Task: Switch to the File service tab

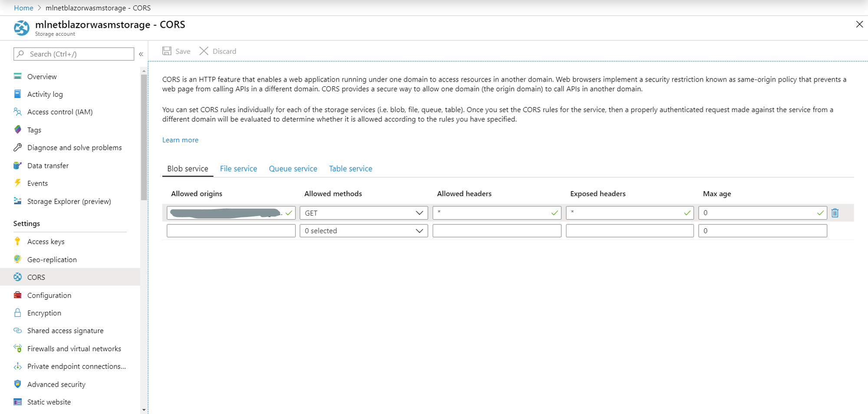Action: [238, 168]
